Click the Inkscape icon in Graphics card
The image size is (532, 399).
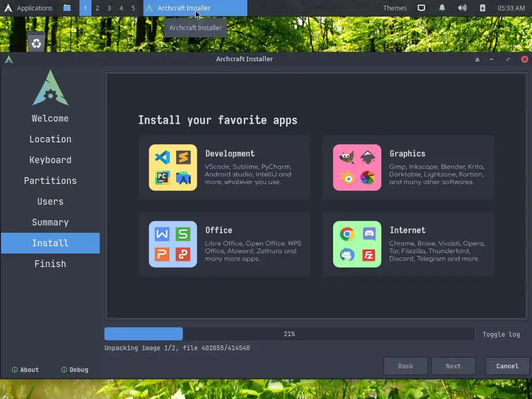pyautogui.click(x=367, y=157)
